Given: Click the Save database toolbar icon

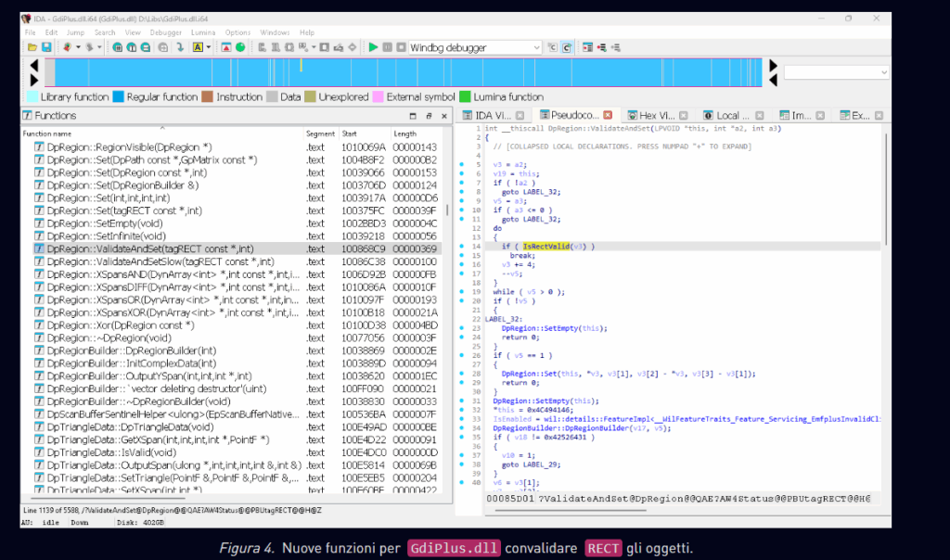Looking at the screenshot, I should click(x=45, y=47).
